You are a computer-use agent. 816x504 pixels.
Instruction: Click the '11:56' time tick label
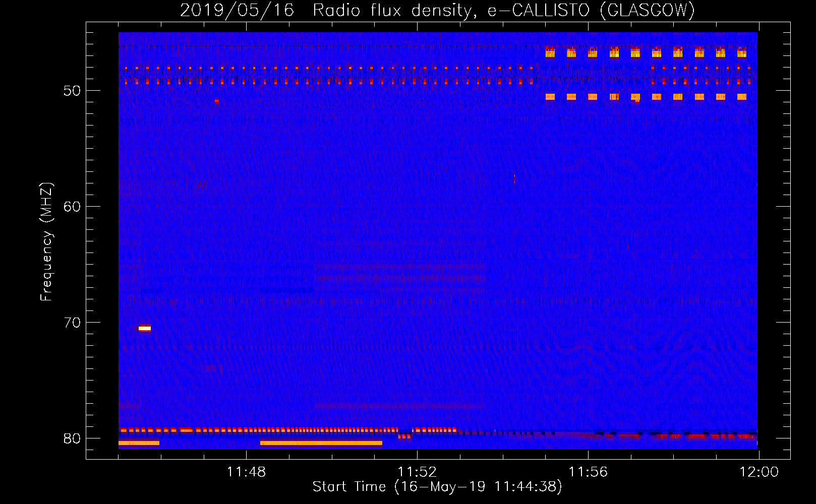[x=588, y=472]
